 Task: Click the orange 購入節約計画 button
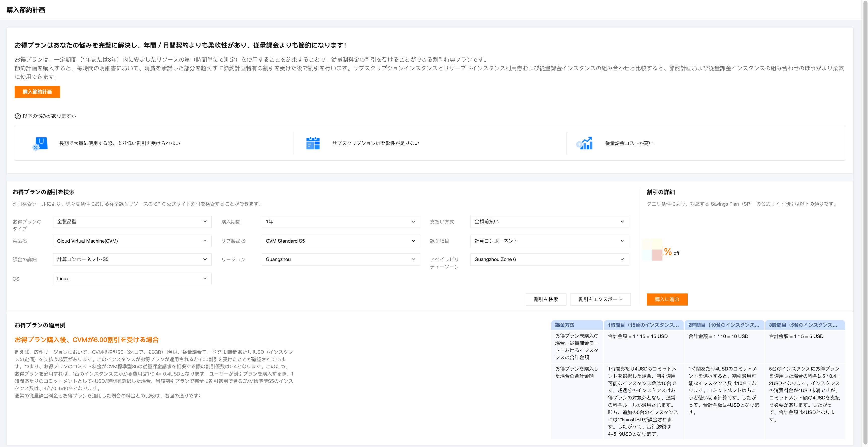coord(37,92)
